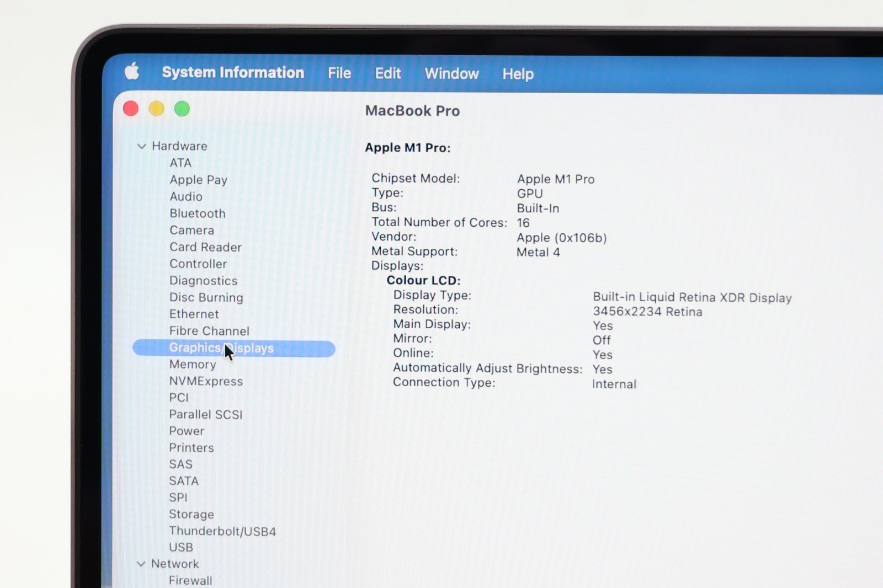883x588 pixels.
Task: Click the red close window button
Action: pos(131,109)
